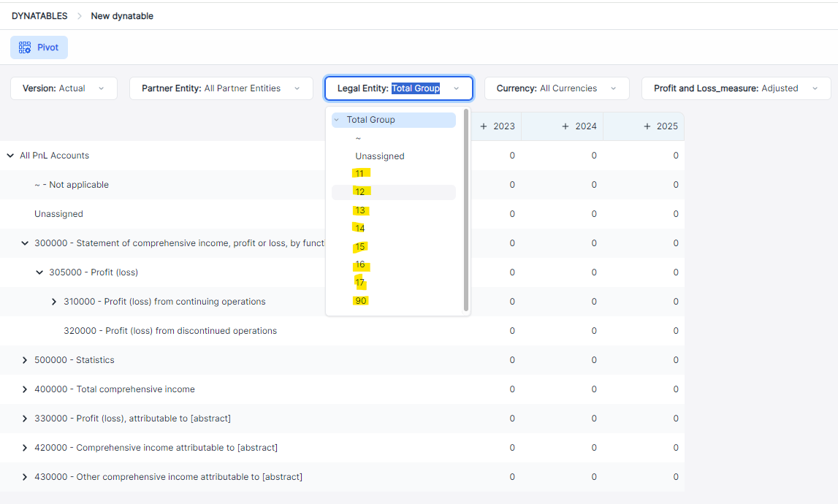Viewport: 838px width, 504px height.
Task: Select legal entity 90 from list
Action: point(361,301)
